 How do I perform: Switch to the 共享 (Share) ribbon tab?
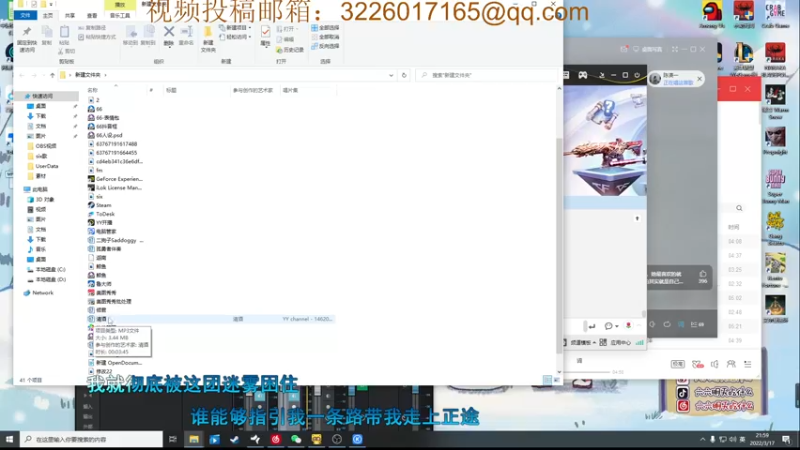click(69, 15)
